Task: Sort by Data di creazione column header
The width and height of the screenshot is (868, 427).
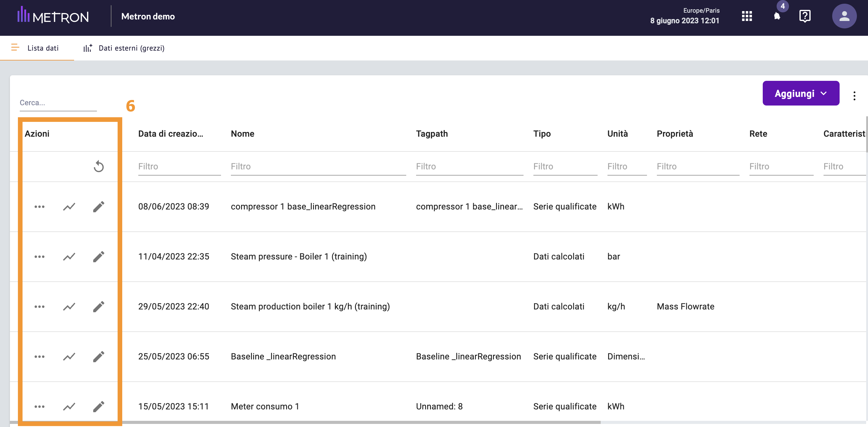Action: point(170,134)
